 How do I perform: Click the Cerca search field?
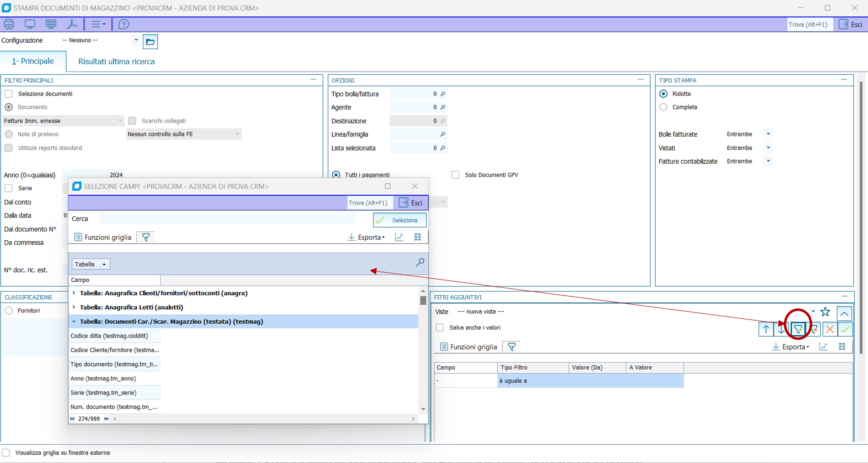pos(228,219)
